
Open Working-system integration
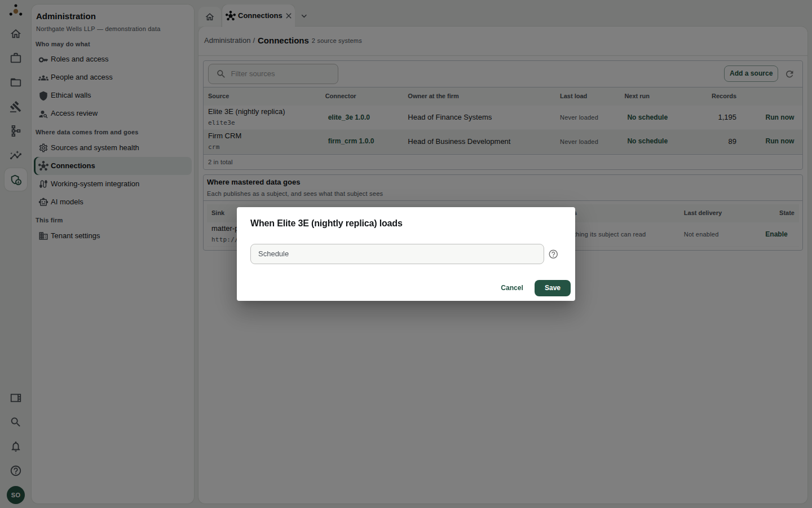click(113, 184)
